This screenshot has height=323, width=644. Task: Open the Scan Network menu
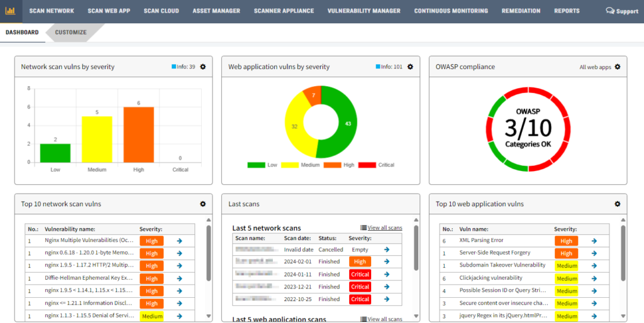click(x=52, y=11)
